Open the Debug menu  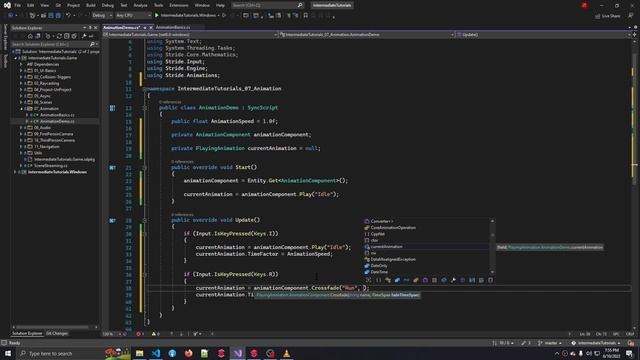click(108, 5)
